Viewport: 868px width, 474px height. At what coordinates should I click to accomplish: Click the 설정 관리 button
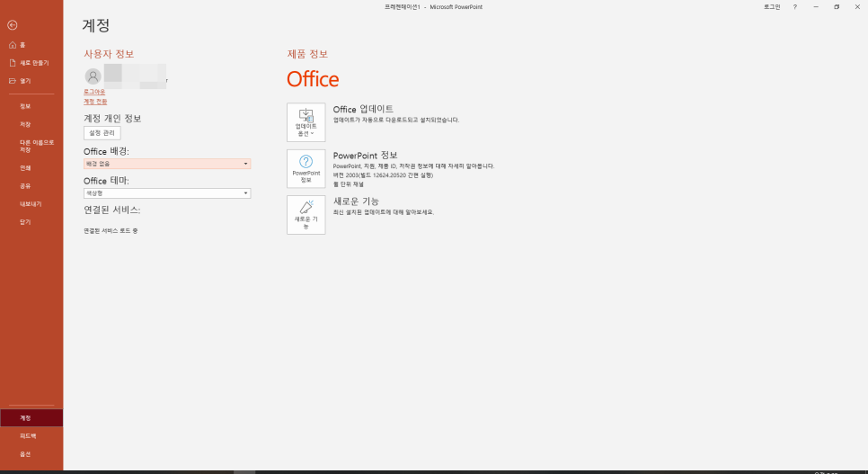102,133
